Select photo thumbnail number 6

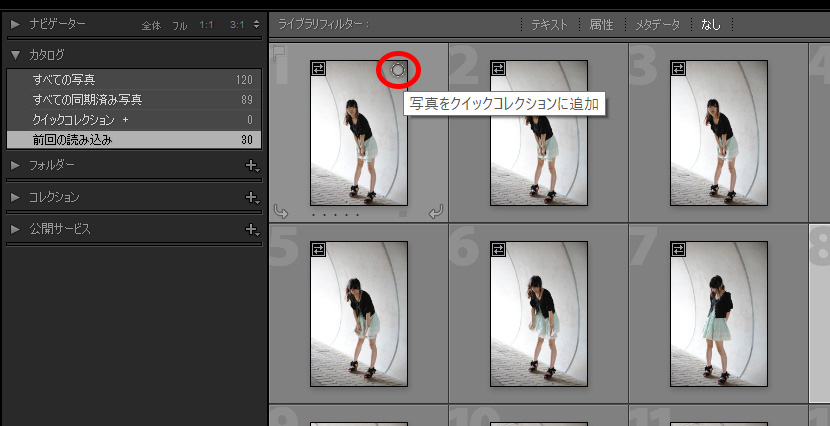539,314
